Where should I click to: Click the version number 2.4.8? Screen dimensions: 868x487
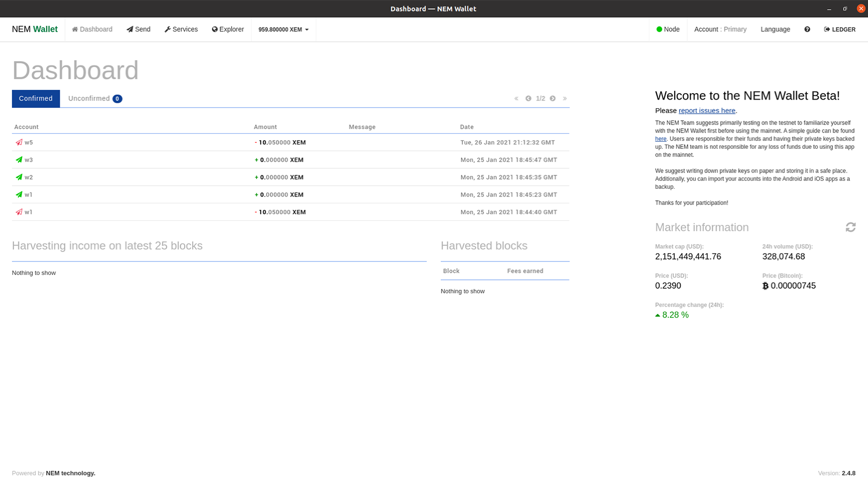(x=849, y=473)
